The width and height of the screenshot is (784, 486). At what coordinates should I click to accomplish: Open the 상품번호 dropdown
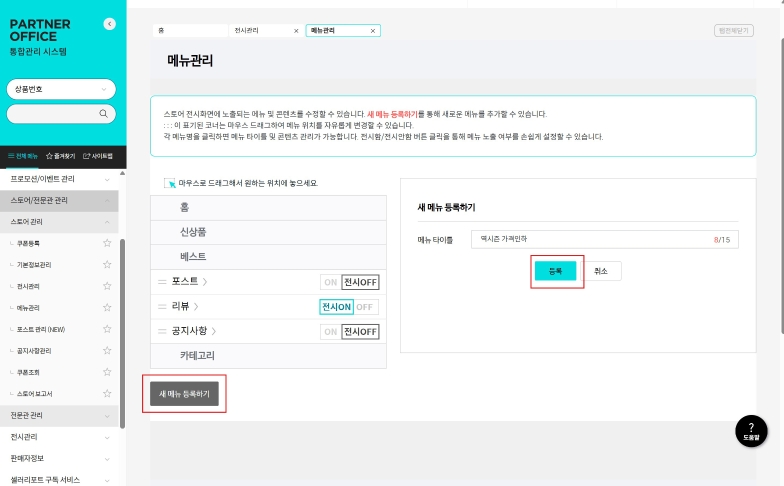(x=60, y=89)
